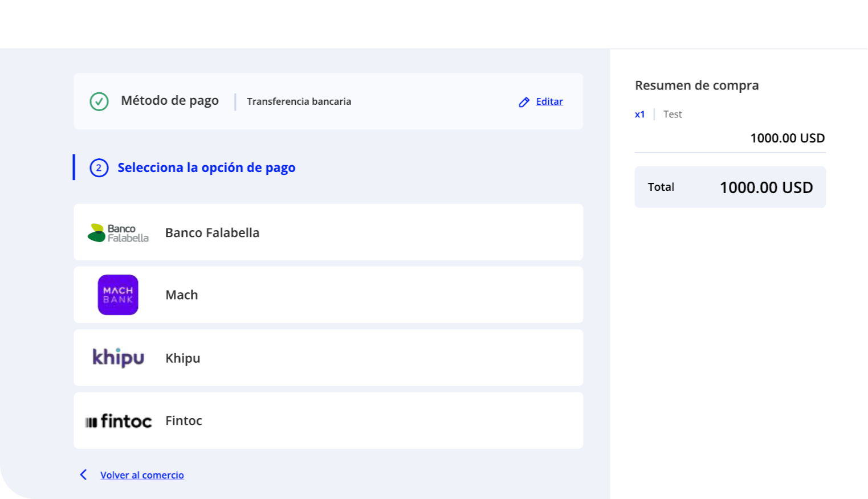The height and width of the screenshot is (499, 868).
Task: Choose the Mach payment option row
Action: click(328, 295)
